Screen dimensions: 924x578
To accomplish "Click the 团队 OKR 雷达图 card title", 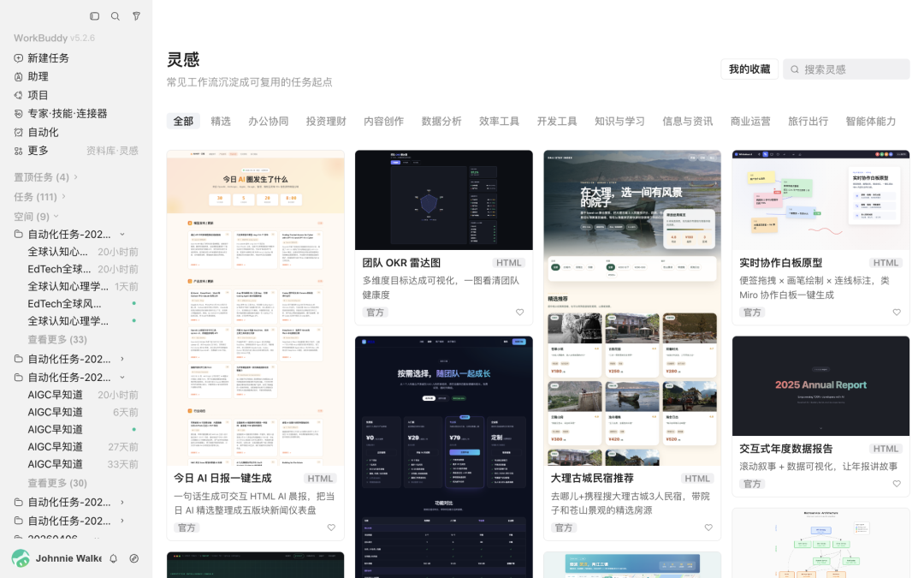I will point(401,263).
